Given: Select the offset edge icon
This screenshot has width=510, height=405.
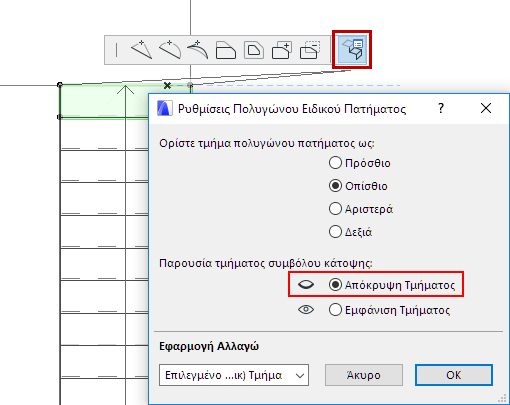Looking at the screenshot, I should click(254, 50).
